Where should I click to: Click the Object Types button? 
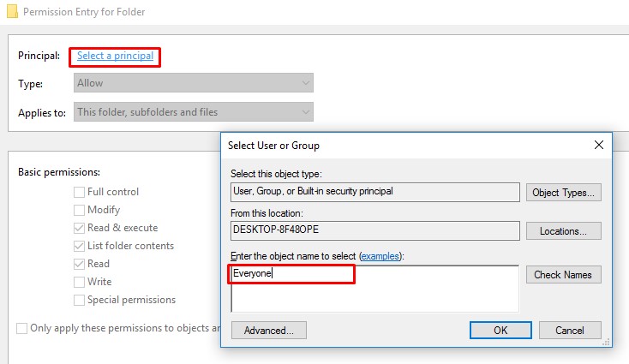pos(563,193)
